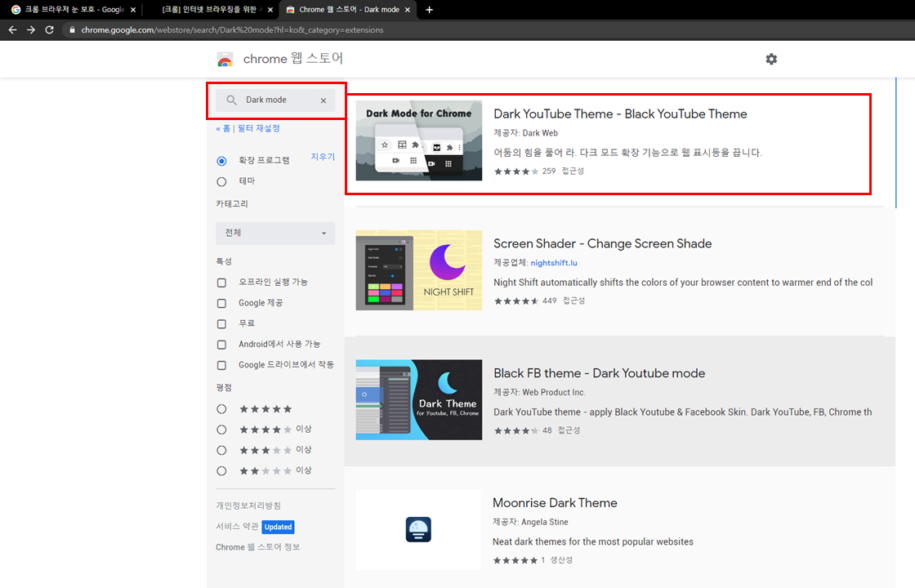This screenshot has width=915, height=588.
Task: Check the Google 제공 checkbox
Action: (221, 303)
